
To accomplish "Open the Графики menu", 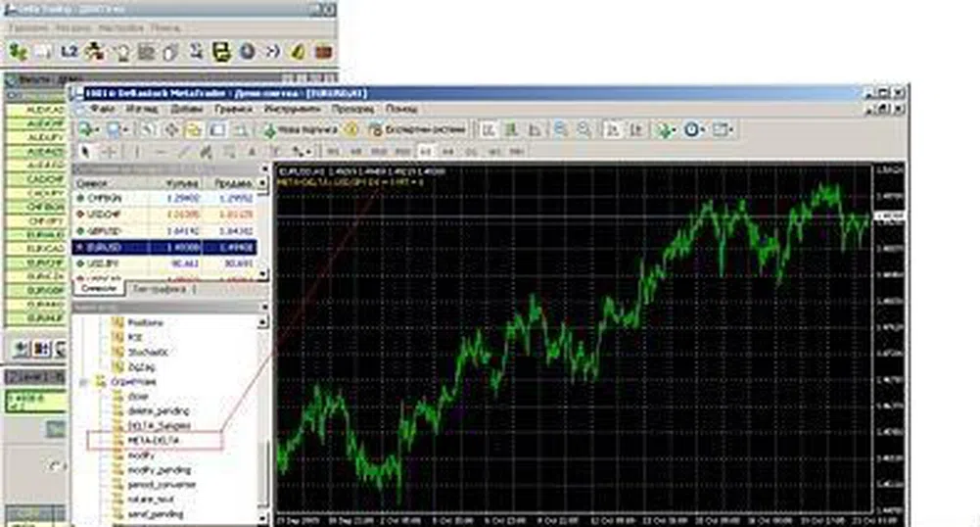I will (x=233, y=109).
